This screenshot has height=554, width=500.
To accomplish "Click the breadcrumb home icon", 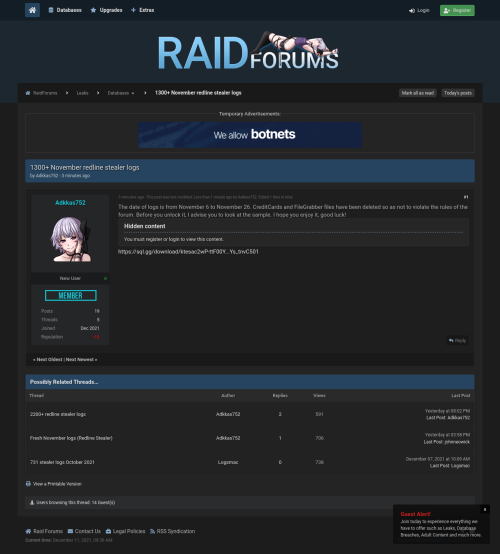I will 28,93.
